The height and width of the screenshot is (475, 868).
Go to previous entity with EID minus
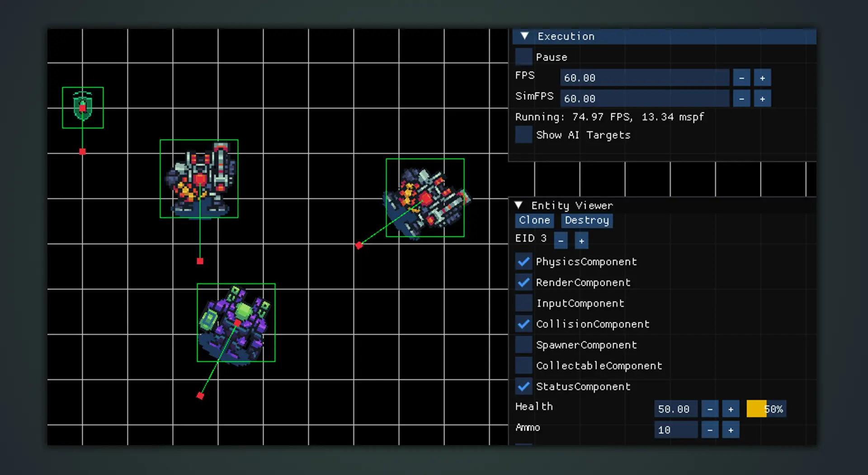click(561, 241)
